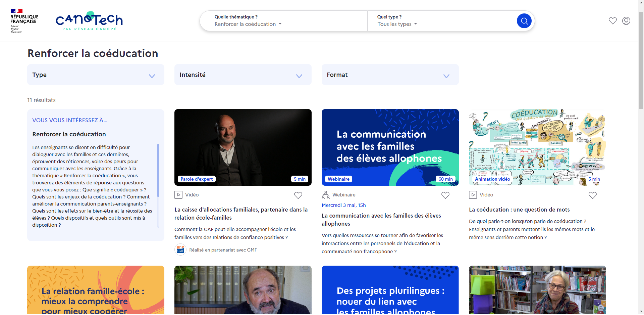Screen dimensions: 644x315
Task: Click the 'Mercredi 3 mai, 15h' link
Action: [343, 205]
